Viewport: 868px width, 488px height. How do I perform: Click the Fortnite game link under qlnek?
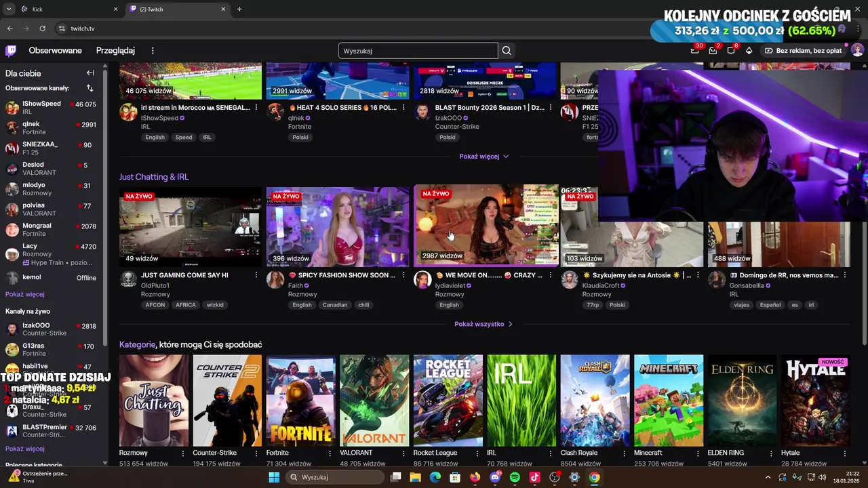[x=300, y=127]
